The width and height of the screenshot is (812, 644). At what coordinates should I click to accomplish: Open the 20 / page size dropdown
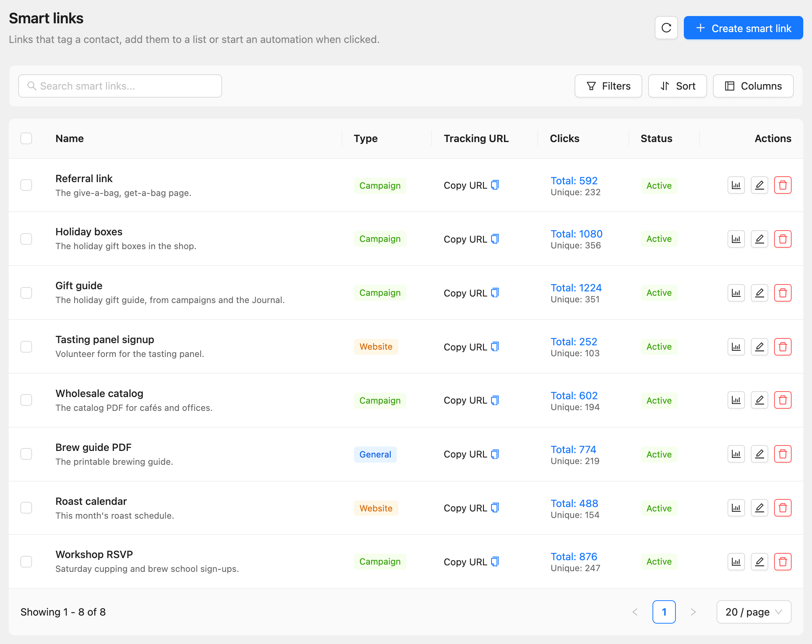pos(754,612)
